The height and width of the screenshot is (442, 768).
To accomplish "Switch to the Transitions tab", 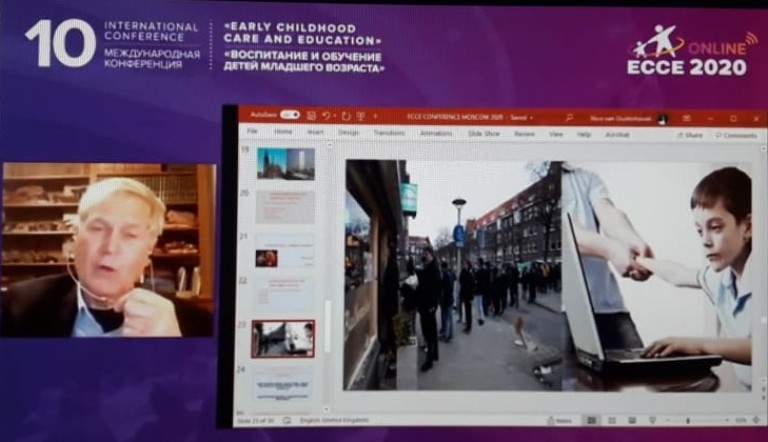I will (x=389, y=133).
